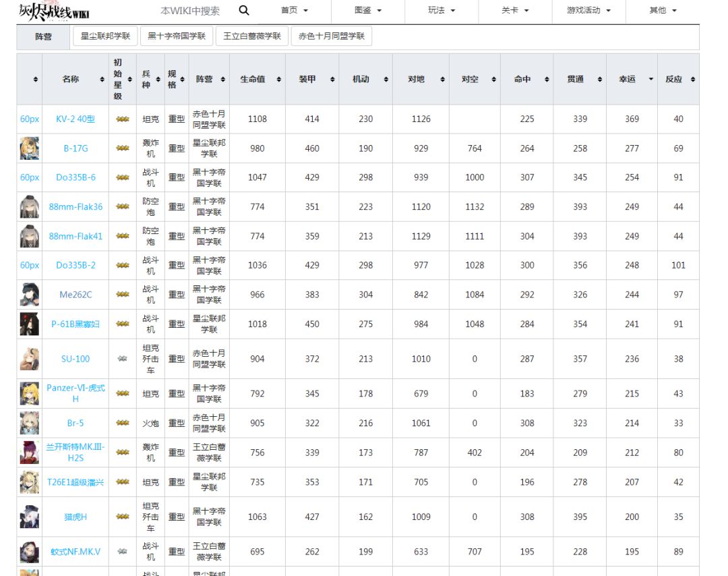This screenshot has width=728, height=576.
Task: Select the 黑十字帝国学联 faction filter
Action: coord(177,36)
